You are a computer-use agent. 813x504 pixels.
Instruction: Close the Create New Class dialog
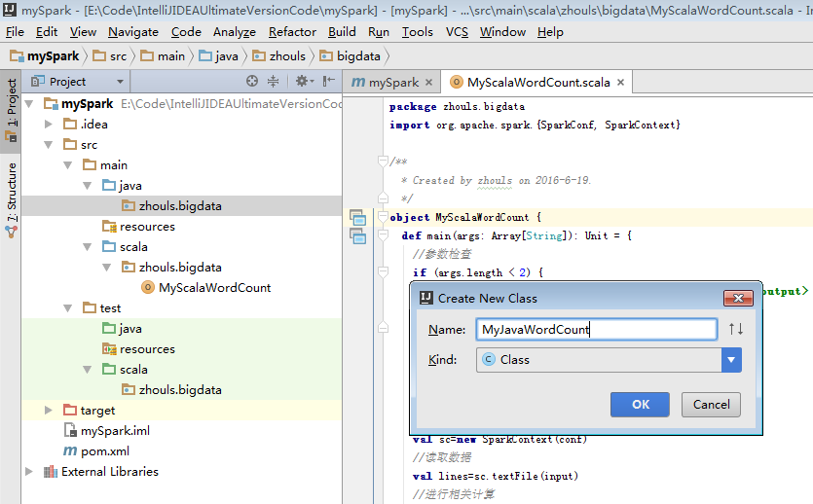coord(738,298)
